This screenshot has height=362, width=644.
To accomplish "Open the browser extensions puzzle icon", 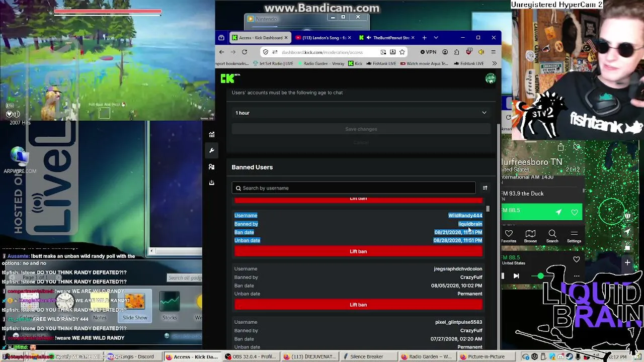I will pyautogui.click(x=456, y=52).
